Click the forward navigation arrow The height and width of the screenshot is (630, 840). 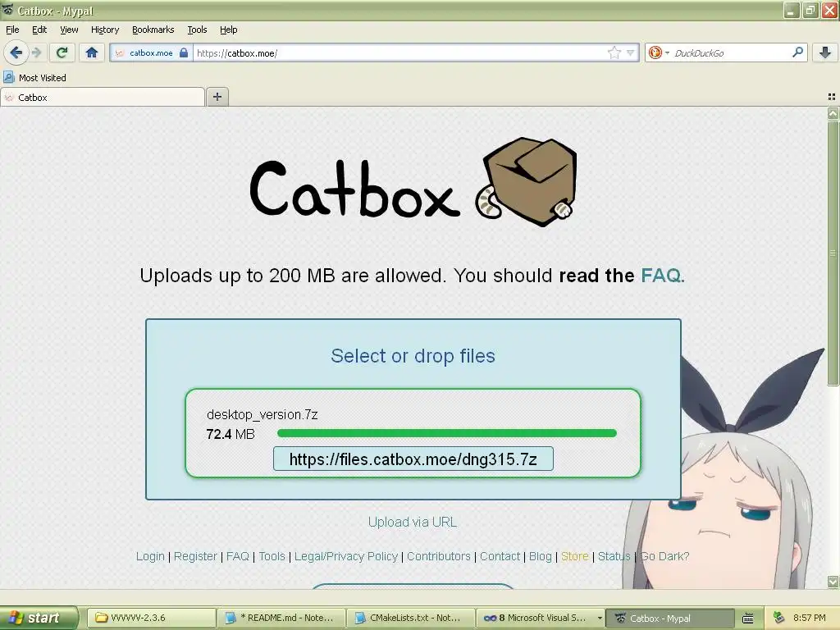36,52
